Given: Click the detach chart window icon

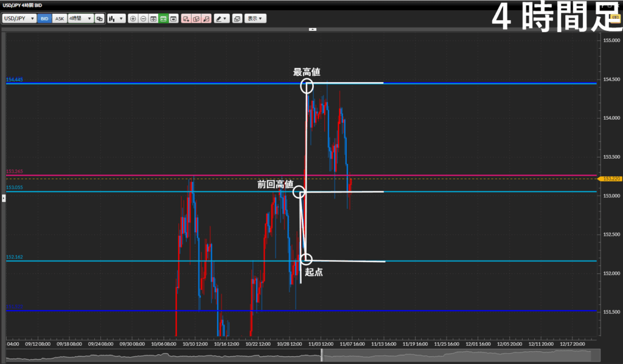Looking at the screenshot, I should click(x=237, y=19).
